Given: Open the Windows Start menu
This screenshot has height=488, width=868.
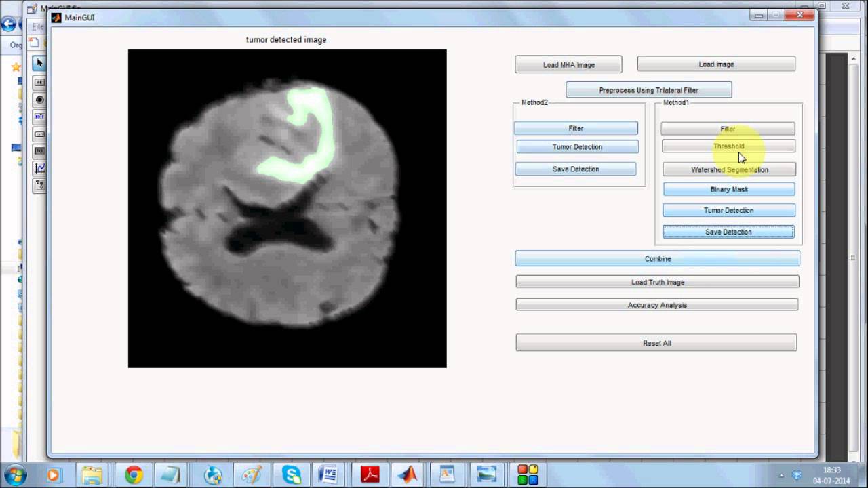Looking at the screenshot, I should (14, 474).
